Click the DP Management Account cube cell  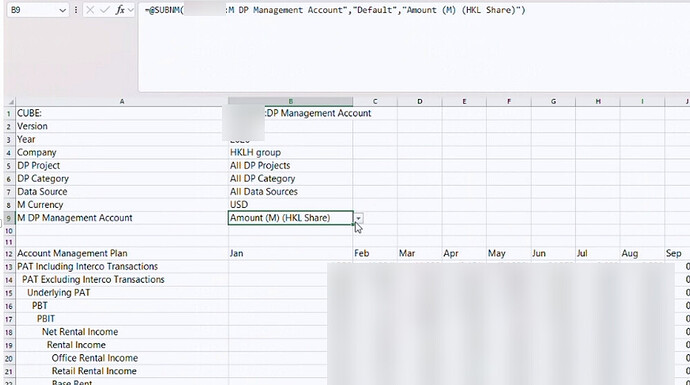tap(290, 113)
